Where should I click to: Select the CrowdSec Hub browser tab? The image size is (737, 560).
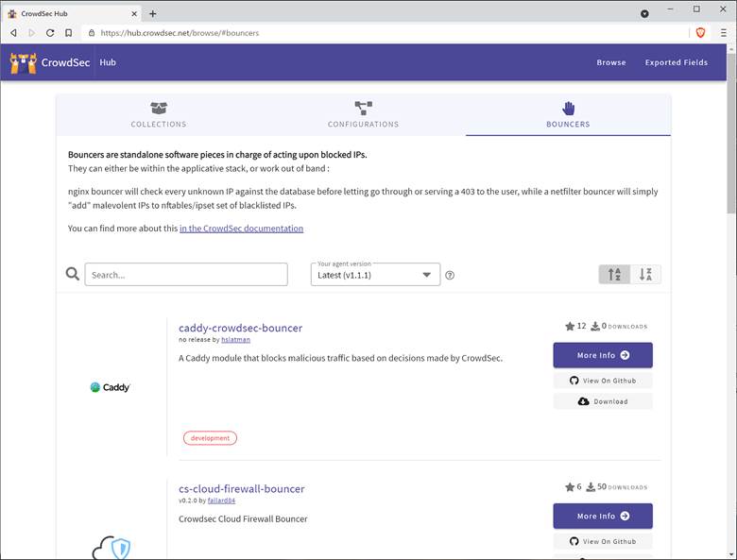point(73,13)
